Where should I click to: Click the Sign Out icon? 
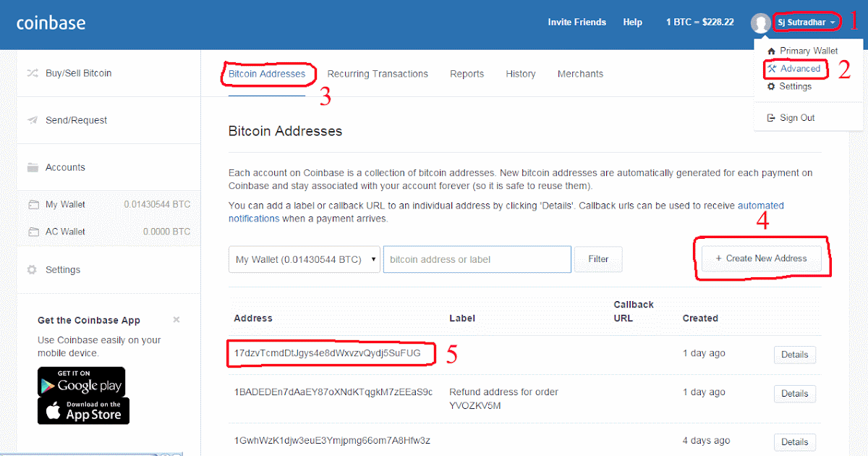tap(772, 118)
